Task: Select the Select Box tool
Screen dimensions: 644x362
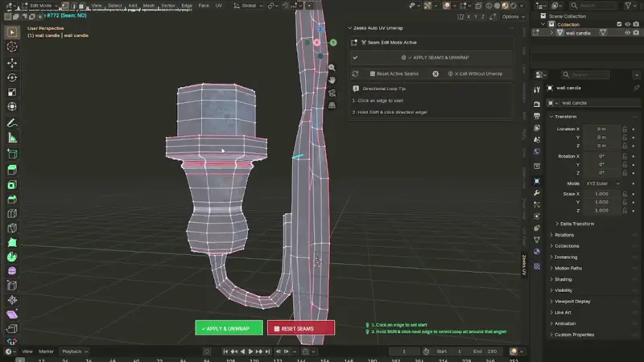Action: [x=12, y=32]
